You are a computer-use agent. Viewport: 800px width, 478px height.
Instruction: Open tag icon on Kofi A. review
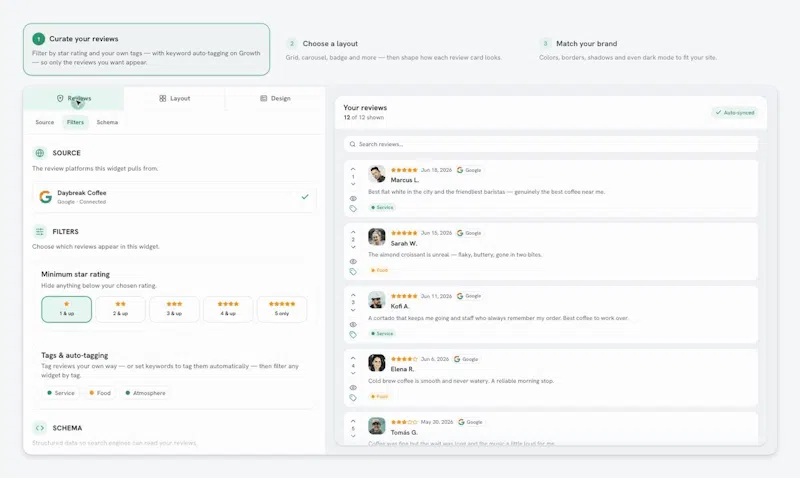353,335
